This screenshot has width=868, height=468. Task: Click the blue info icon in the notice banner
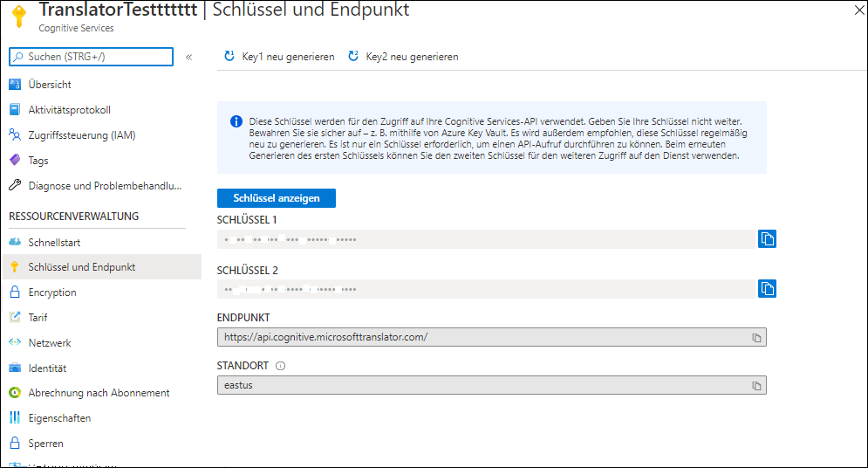[x=236, y=121]
